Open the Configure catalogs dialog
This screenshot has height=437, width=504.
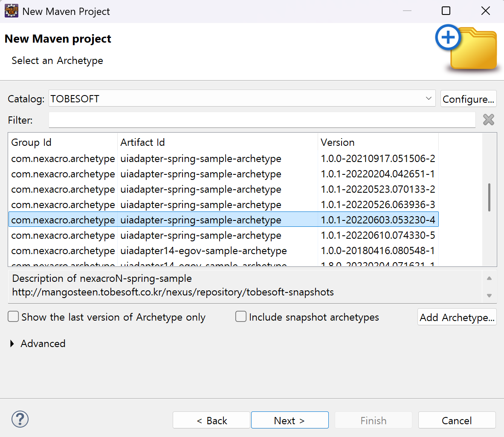(468, 99)
